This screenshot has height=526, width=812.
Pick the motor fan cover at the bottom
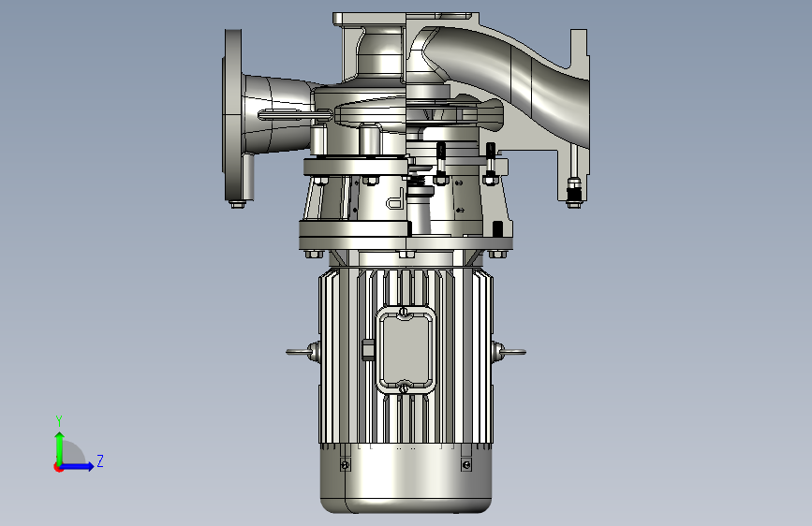pos(406,480)
